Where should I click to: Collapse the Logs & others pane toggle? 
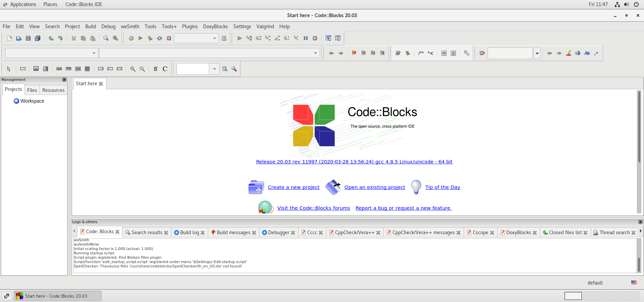pyautogui.click(x=640, y=222)
